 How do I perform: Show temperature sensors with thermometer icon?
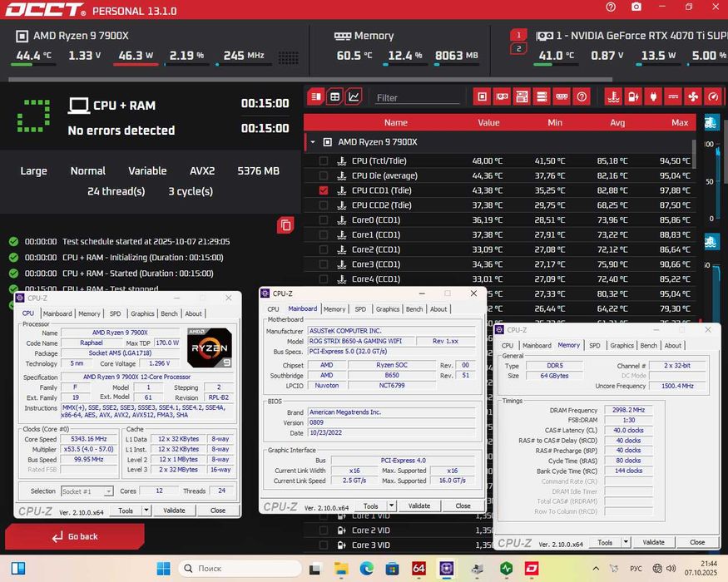click(614, 97)
